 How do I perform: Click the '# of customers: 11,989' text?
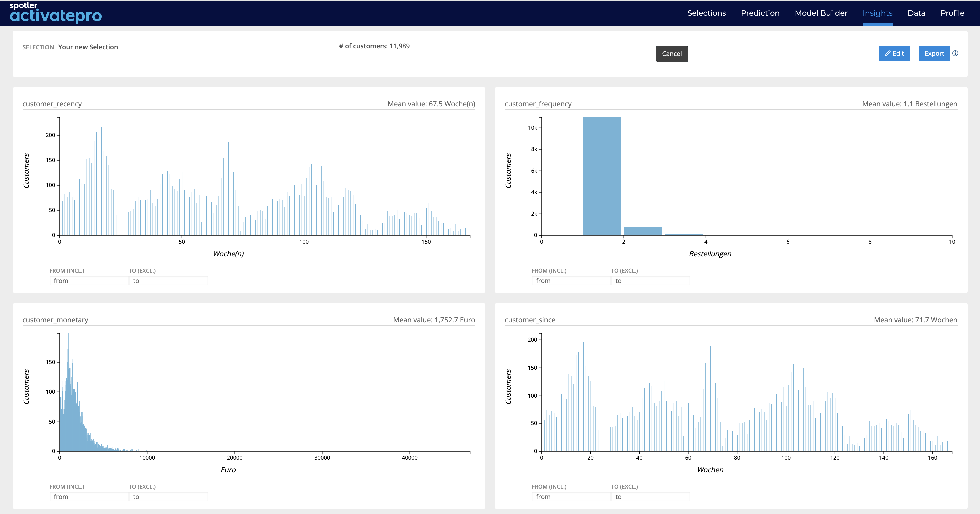[x=374, y=46]
